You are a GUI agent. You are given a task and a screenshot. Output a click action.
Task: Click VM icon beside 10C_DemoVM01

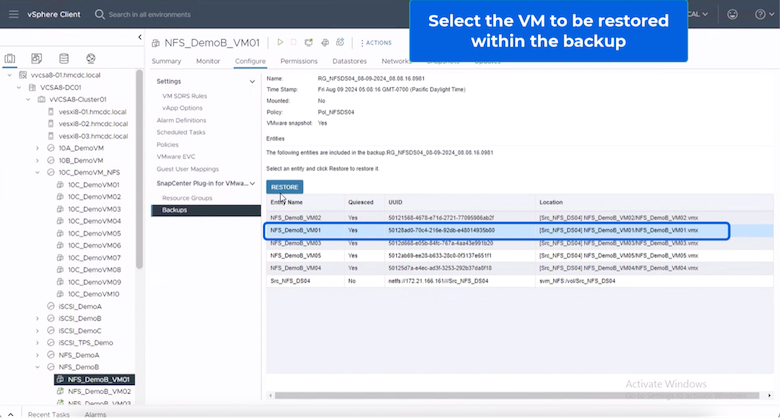coord(60,185)
